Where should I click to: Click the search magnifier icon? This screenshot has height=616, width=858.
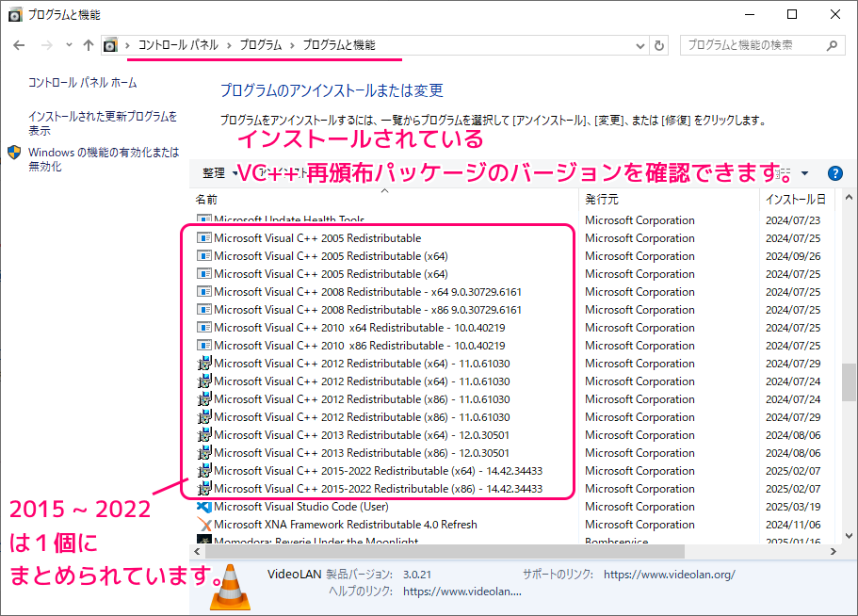[x=832, y=45]
